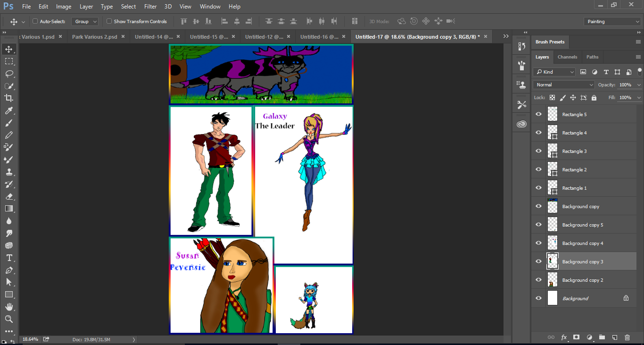The height and width of the screenshot is (345, 644).
Task: Toggle Show Transform Controls
Action: [108, 21]
